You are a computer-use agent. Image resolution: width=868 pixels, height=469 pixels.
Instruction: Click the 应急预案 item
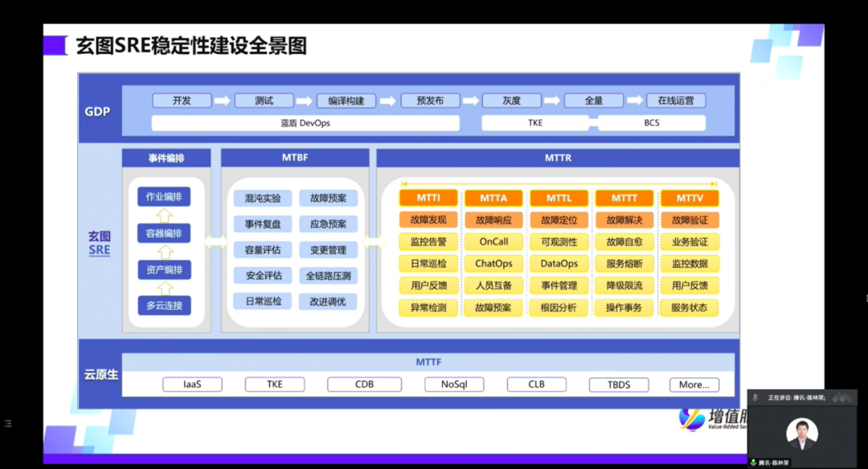pos(328,224)
